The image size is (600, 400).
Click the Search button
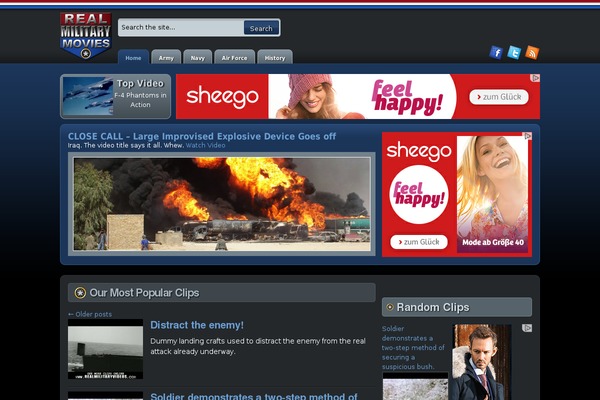pyautogui.click(x=261, y=28)
